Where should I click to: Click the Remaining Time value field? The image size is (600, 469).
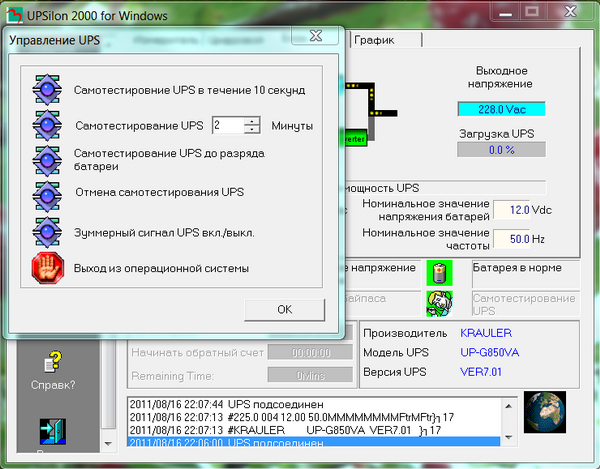[310, 376]
